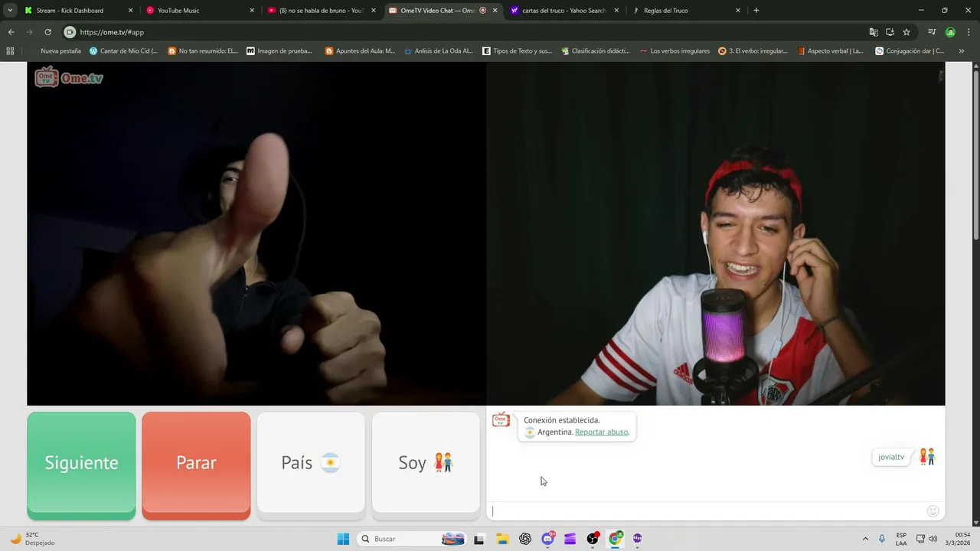
Task: Click the camera permission icon in address bar
Action: point(70,32)
